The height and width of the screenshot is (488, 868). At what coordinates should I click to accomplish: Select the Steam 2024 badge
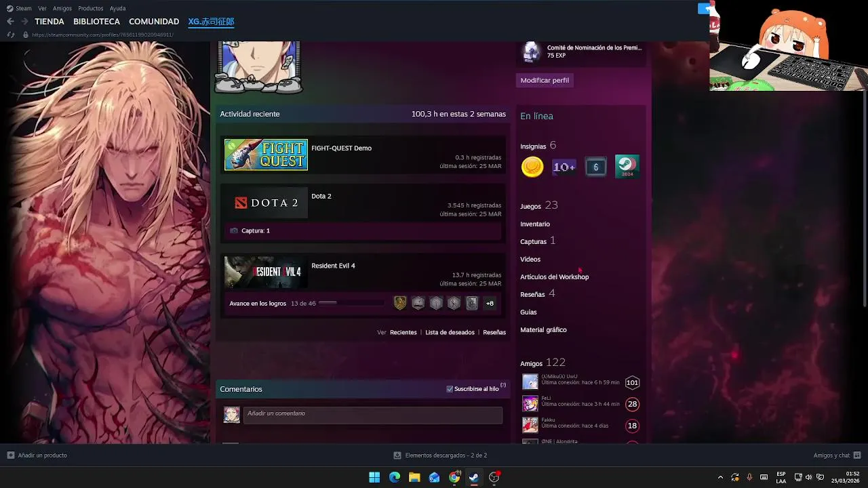click(x=627, y=167)
